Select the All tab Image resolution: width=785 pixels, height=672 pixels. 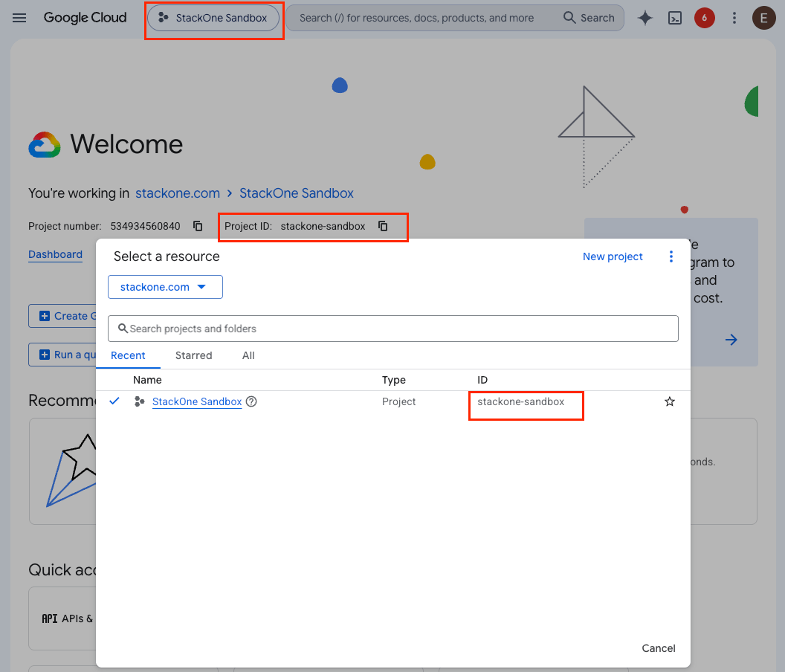pos(248,355)
